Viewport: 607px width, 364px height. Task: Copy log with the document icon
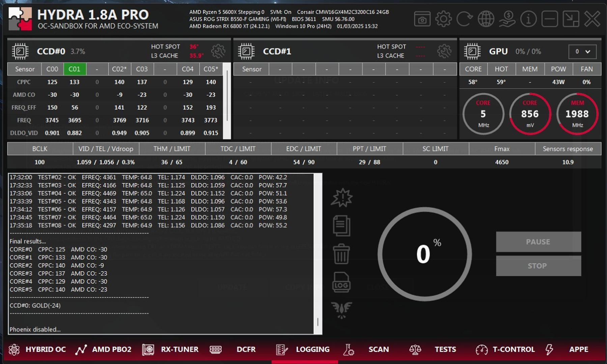click(342, 226)
